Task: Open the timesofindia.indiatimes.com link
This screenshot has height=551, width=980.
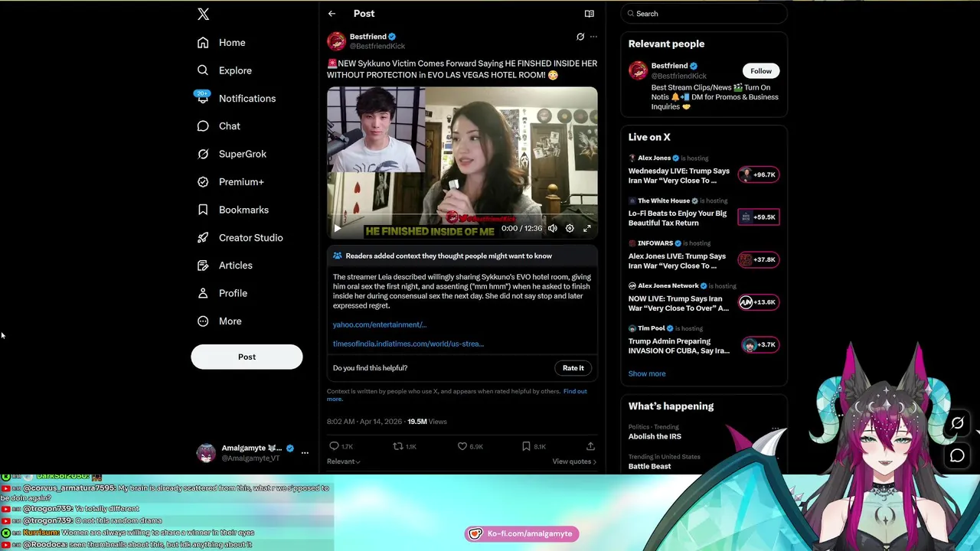Action: 408,344
